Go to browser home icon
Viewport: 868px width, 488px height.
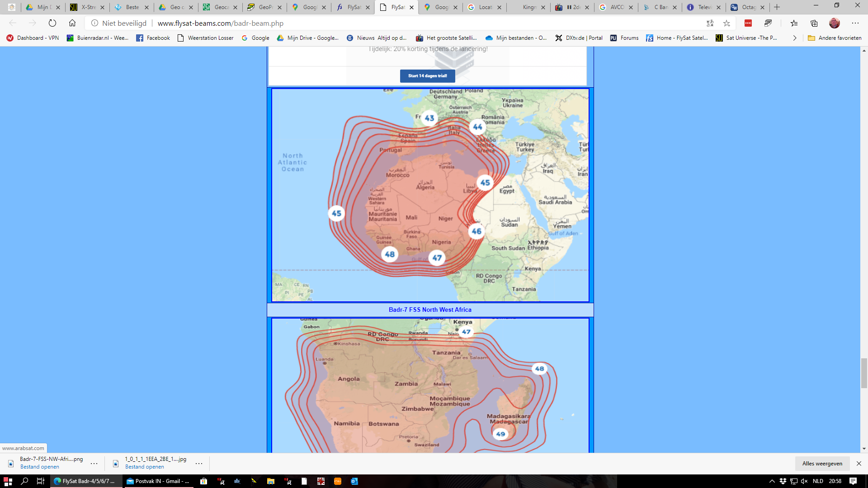point(72,23)
